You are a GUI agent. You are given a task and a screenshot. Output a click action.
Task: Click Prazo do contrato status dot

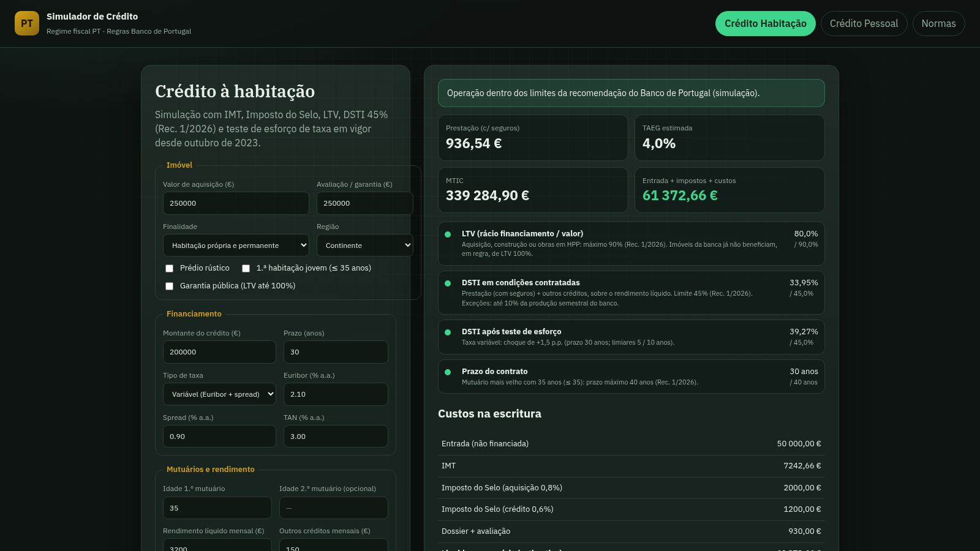[x=448, y=372]
